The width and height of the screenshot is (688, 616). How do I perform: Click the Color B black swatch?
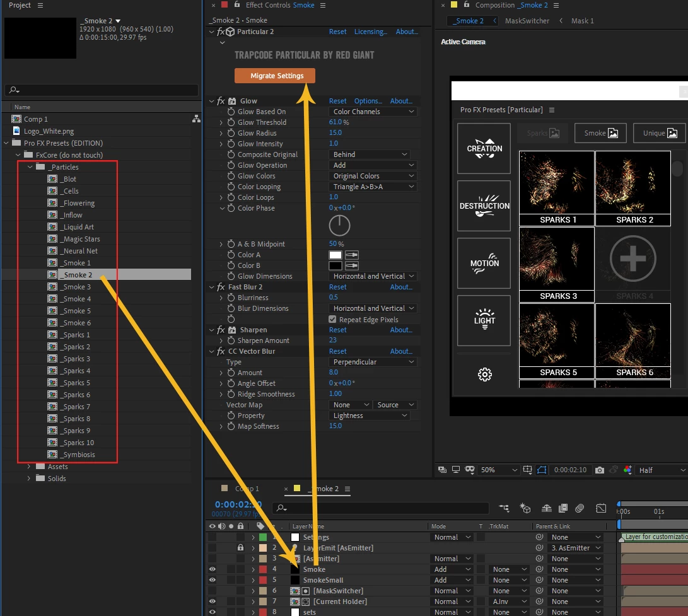pyautogui.click(x=335, y=265)
